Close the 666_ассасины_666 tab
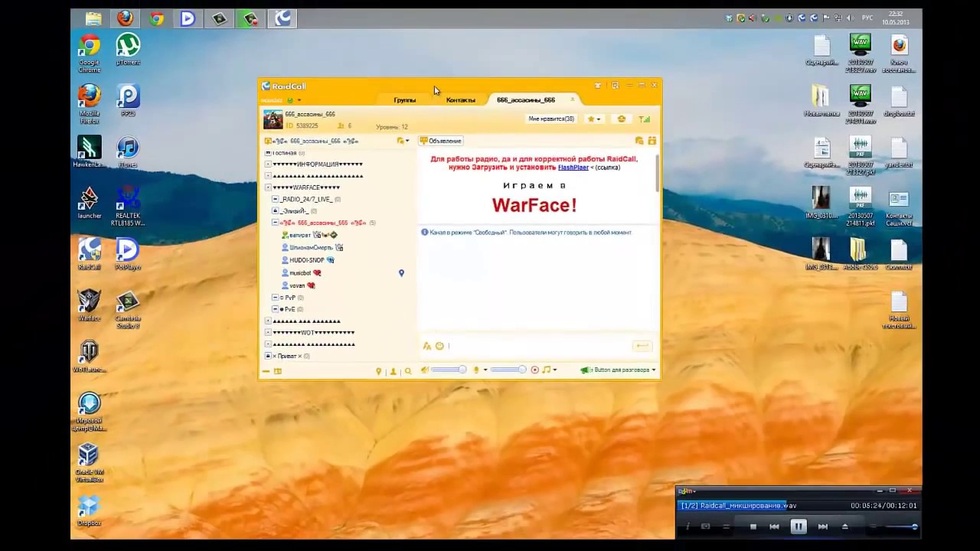Viewport: 980px width, 551px height. coord(572,99)
